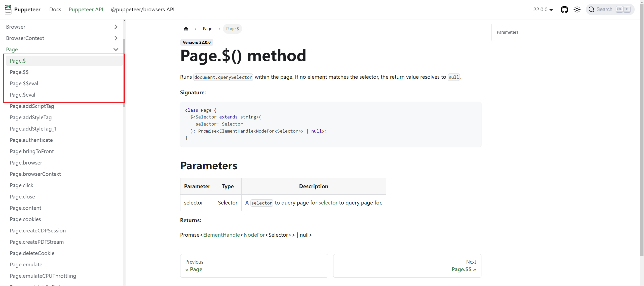Collapse the Page sidebar category
Viewport: 644px width, 286px height.
pyautogui.click(x=116, y=49)
